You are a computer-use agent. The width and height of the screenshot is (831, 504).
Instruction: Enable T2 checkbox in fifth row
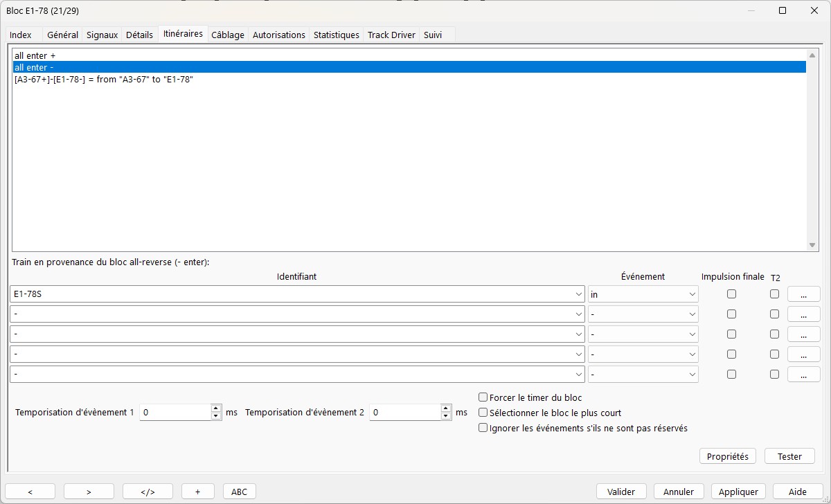(x=774, y=375)
